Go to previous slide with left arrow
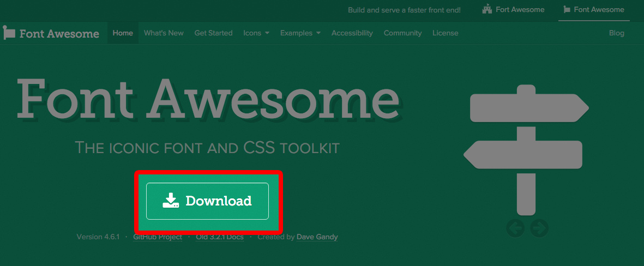This screenshot has height=266, width=644. (515, 228)
